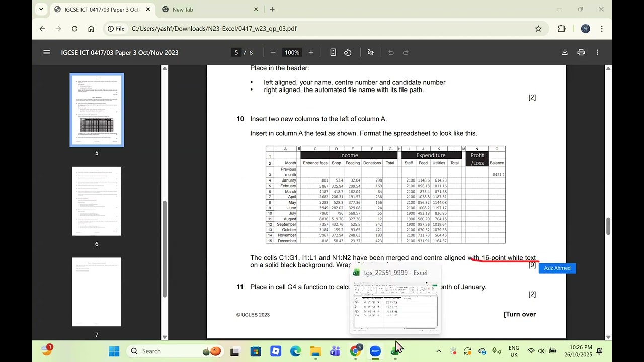This screenshot has width=644, height=362.
Task: Click the ENG UK language indicator
Action: [x=514, y=351]
